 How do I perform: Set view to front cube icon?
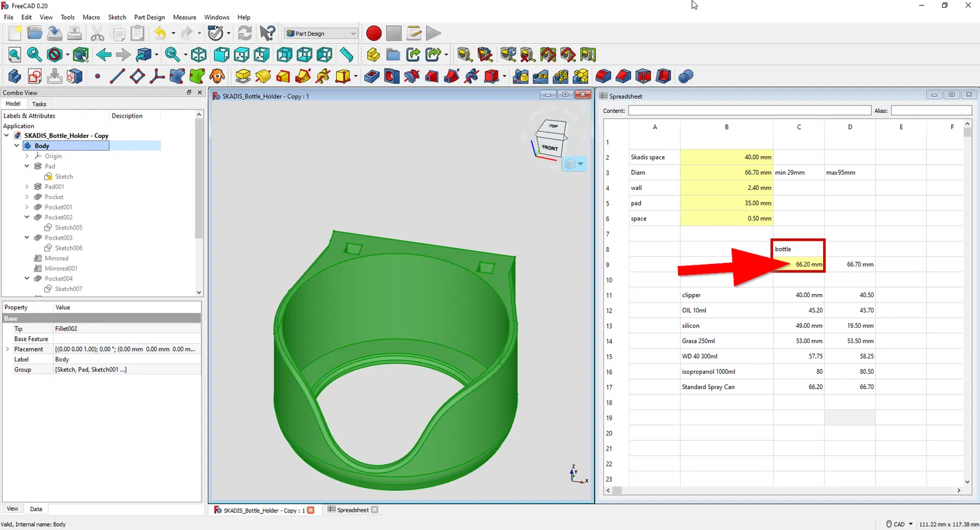tap(222, 55)
